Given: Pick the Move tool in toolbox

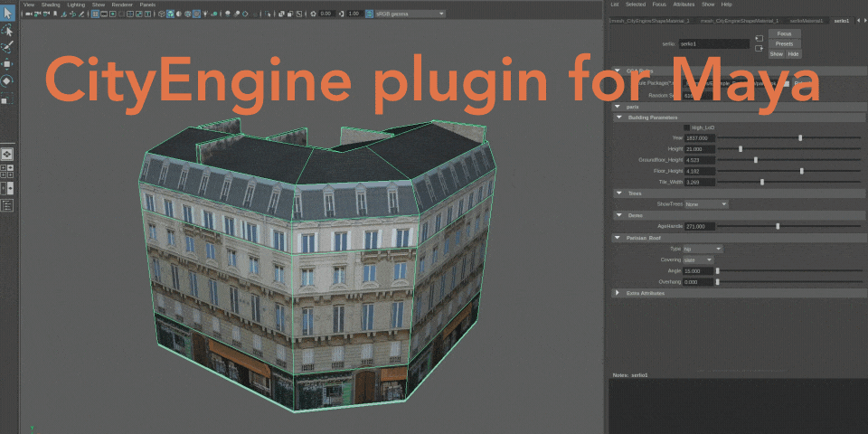Looking at the screenshot, I should (8, 64).
